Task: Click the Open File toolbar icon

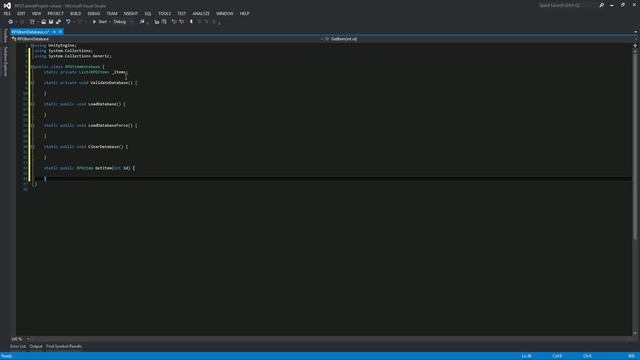Action: pyautogui.click(x=44, y=22)
